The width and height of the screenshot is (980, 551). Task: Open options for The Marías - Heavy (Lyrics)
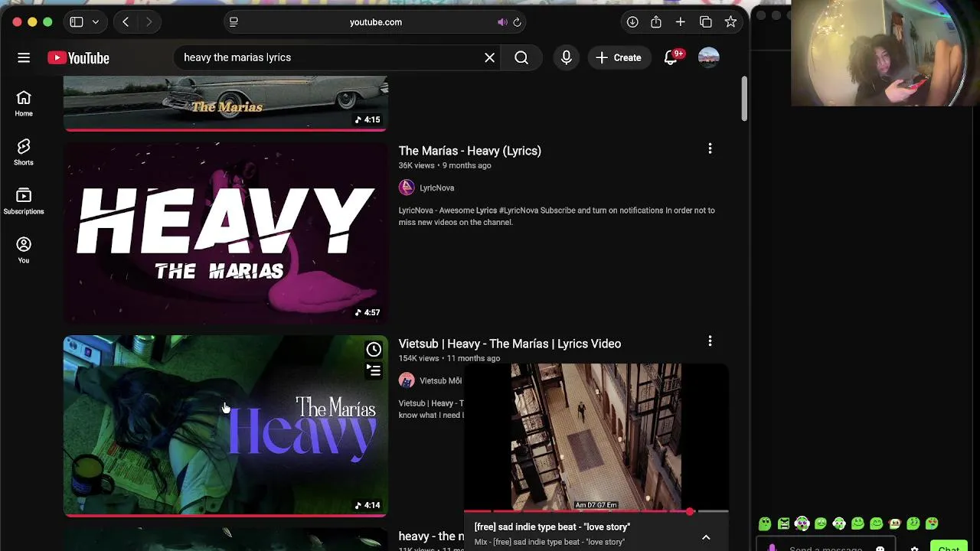coord(710,148)
